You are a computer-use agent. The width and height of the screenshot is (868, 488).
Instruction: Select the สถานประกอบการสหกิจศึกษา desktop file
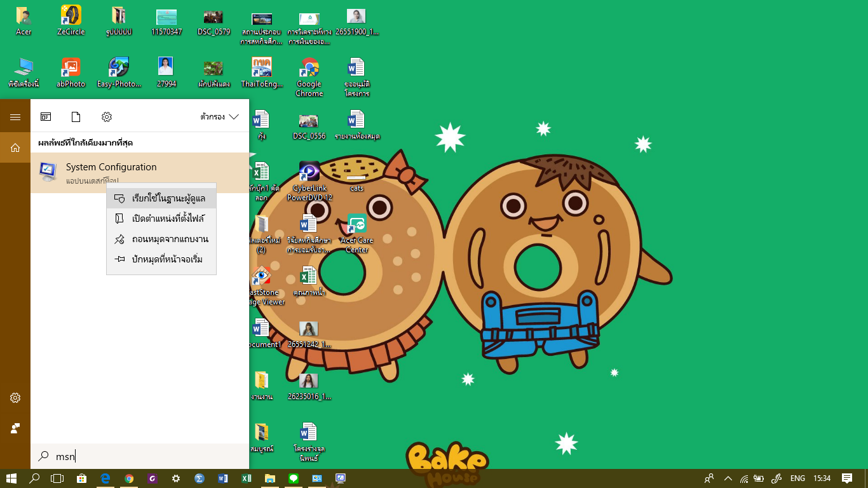tap(262, 29)
